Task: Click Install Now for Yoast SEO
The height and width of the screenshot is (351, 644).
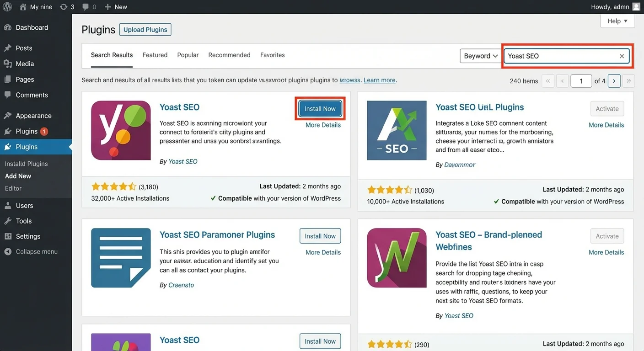Action: pos(320,109)
